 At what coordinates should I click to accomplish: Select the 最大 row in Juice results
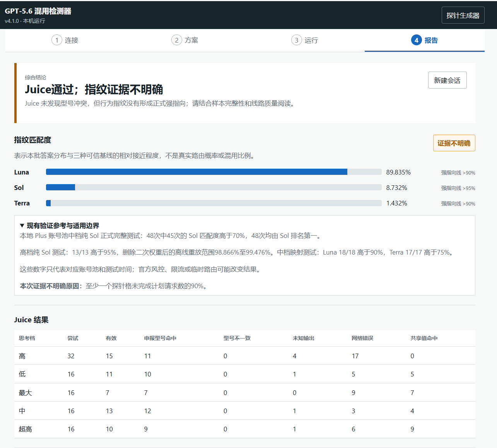point(245,393)
